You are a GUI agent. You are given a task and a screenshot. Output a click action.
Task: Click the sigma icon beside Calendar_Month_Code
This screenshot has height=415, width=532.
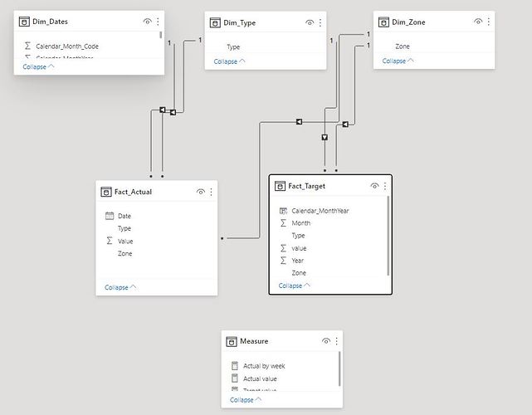click(28, 46)
